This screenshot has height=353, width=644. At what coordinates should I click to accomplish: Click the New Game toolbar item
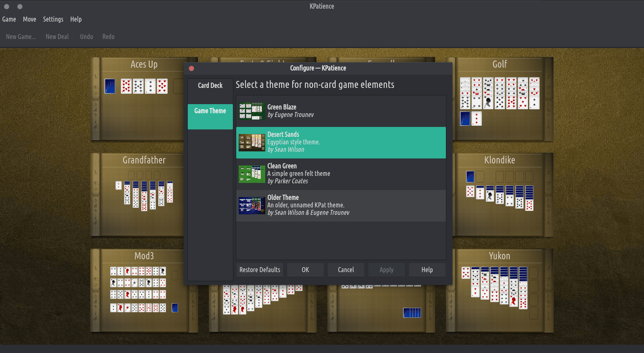(21, 37)
